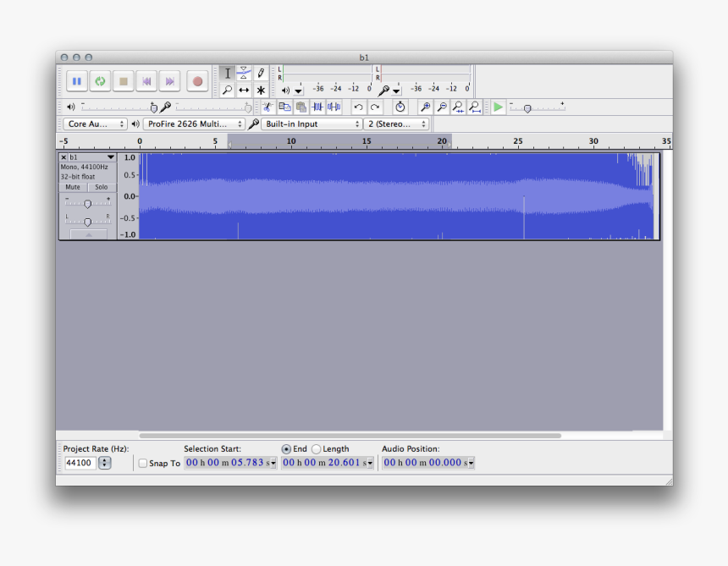
Task: Select the Envelope tool
Action: [244, 74]
